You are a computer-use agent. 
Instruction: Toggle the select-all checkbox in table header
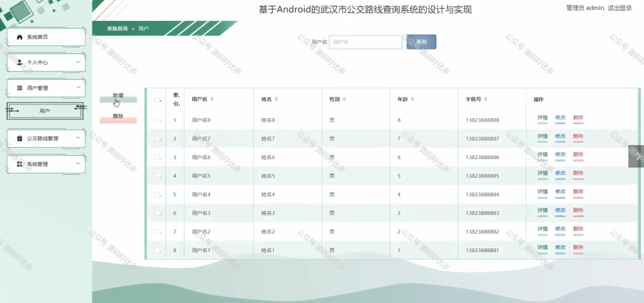pos(157,99)
